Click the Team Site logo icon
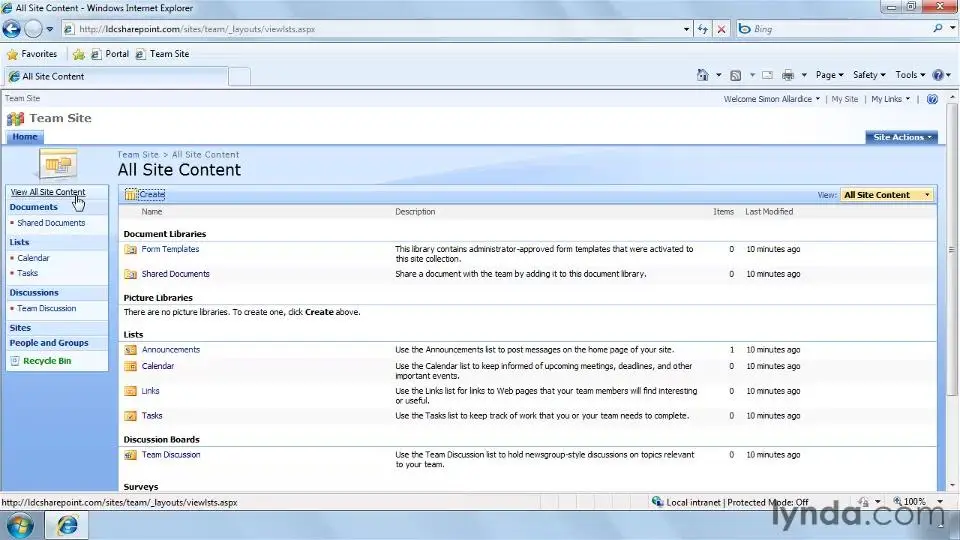The image size is (960, 540). [15, 118]
